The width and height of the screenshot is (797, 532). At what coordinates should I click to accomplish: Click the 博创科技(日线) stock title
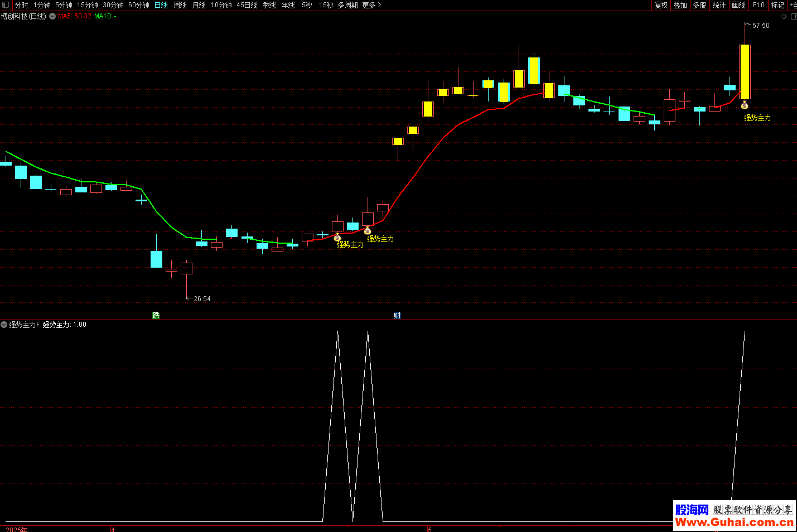pos(23,16)
